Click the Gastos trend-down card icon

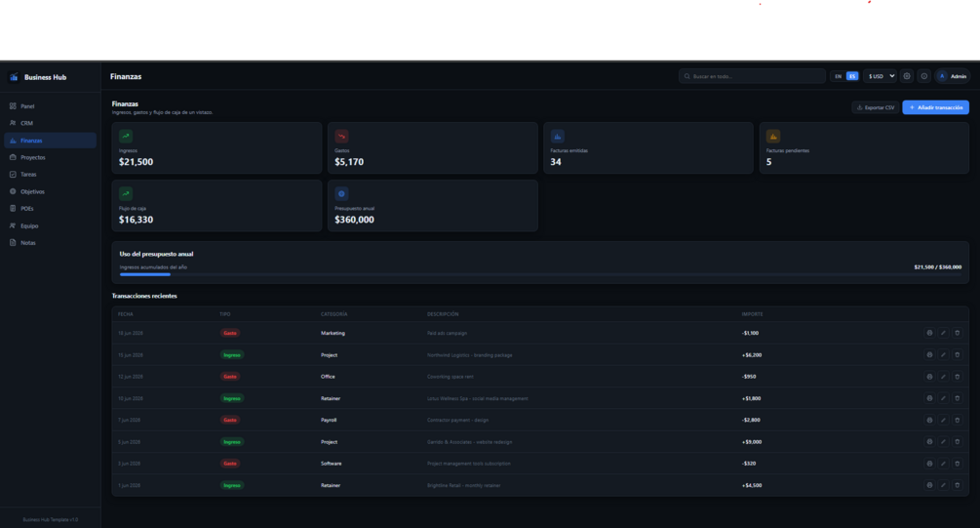[x=341, y=136]
